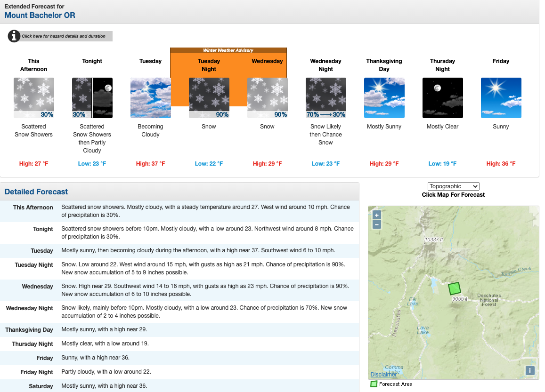Click Tuesday Night snow icon
Viewport: 545px width, 392px height.
[x=209, y=98]
